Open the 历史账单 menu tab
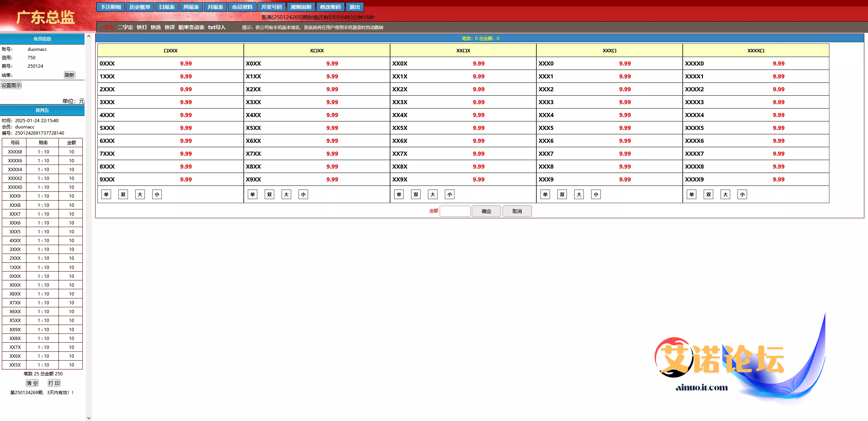 [x=140, y=7]
